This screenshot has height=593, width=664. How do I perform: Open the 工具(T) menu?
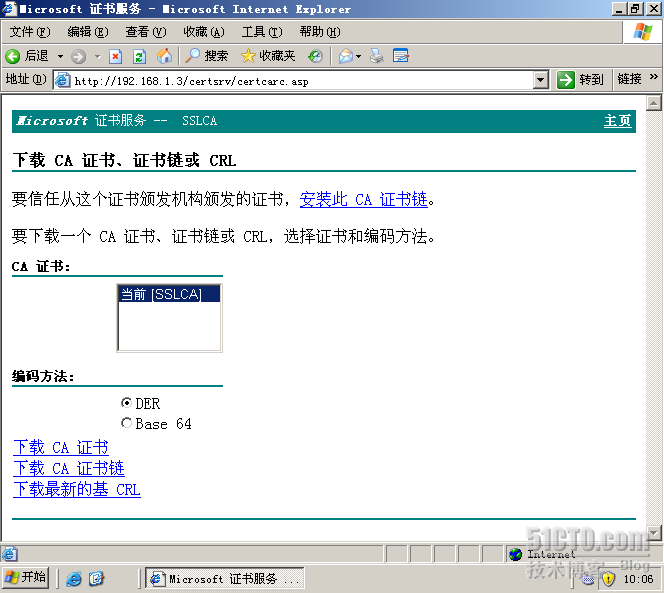[x=262, y=32]
